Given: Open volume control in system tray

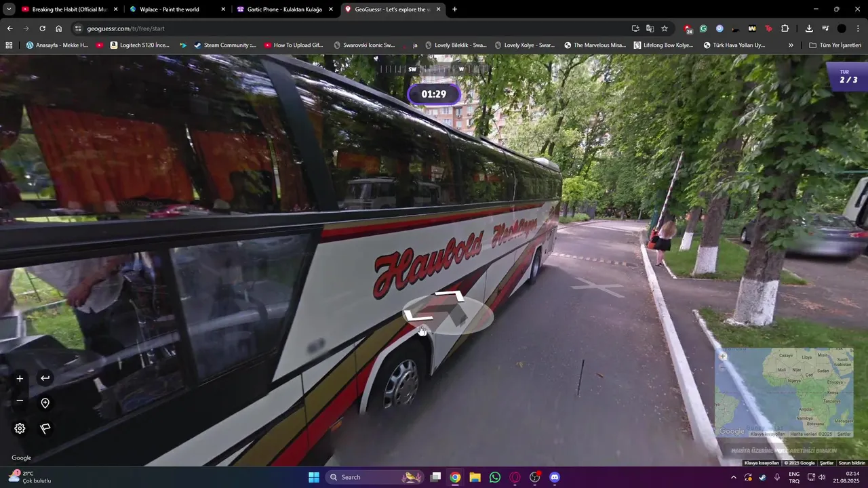Looking at the screenshot, I should click(x=821, y=477).
